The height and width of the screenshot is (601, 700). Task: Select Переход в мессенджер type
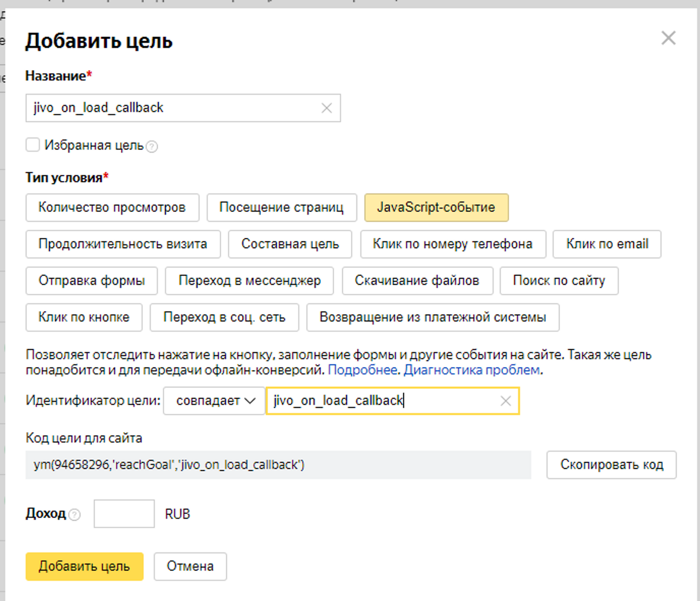pos(249,281)
